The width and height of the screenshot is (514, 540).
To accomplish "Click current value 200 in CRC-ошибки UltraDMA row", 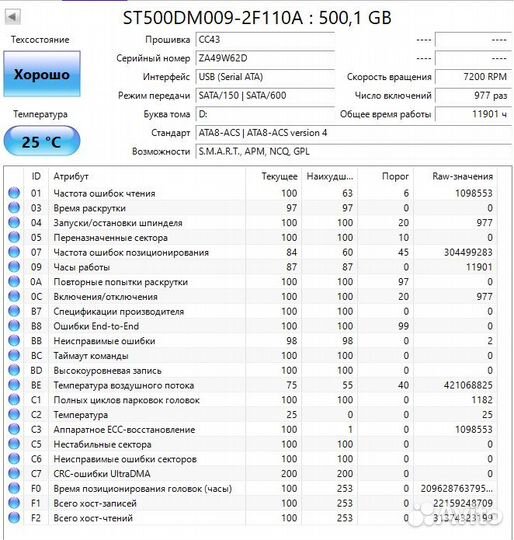I will pos(289,474).
